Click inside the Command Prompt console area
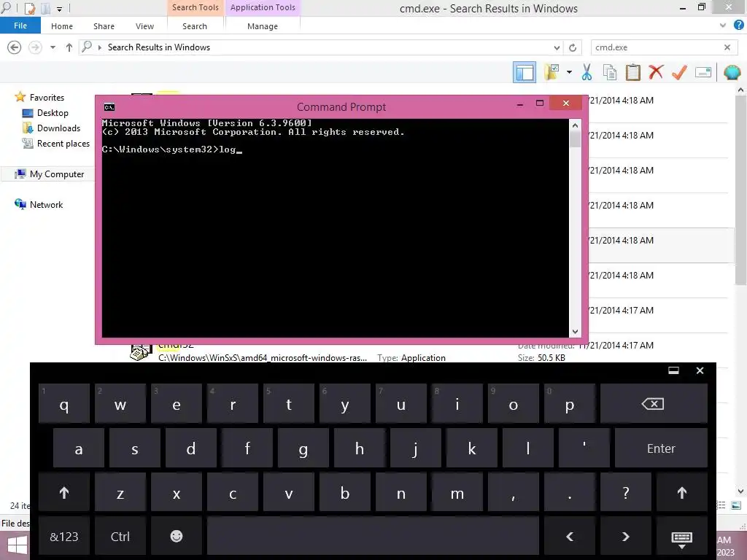The image size is (747, 560). tap(335, 227)
